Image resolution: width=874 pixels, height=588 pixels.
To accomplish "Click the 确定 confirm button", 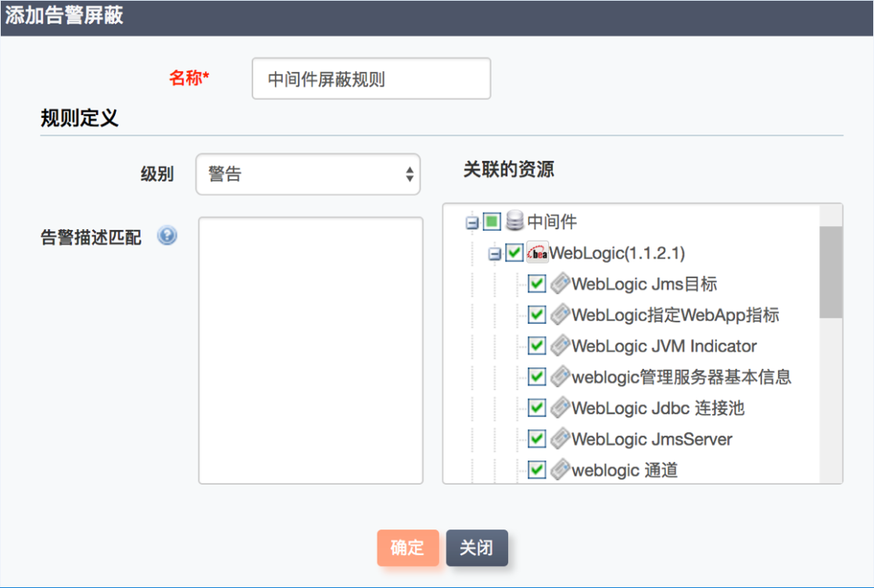I will (x=407, y=548).
